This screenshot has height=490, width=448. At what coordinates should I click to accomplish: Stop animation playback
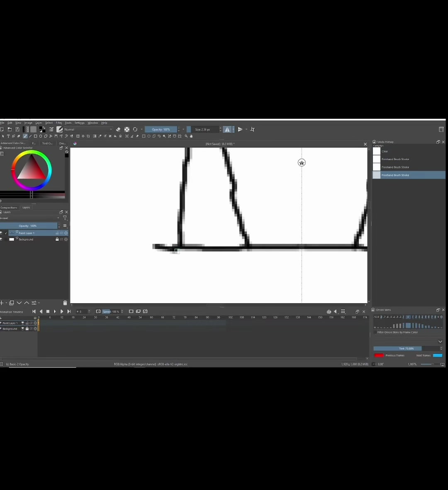(48, 311)
